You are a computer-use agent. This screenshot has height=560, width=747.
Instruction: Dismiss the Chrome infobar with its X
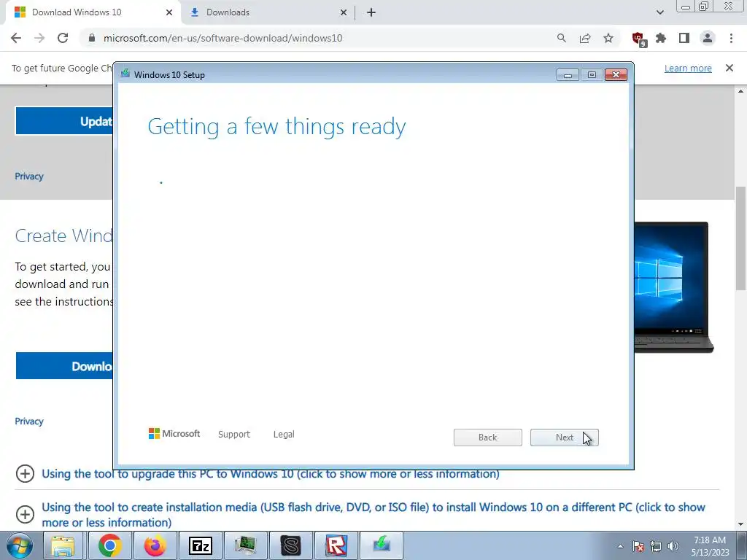[729, 68]
